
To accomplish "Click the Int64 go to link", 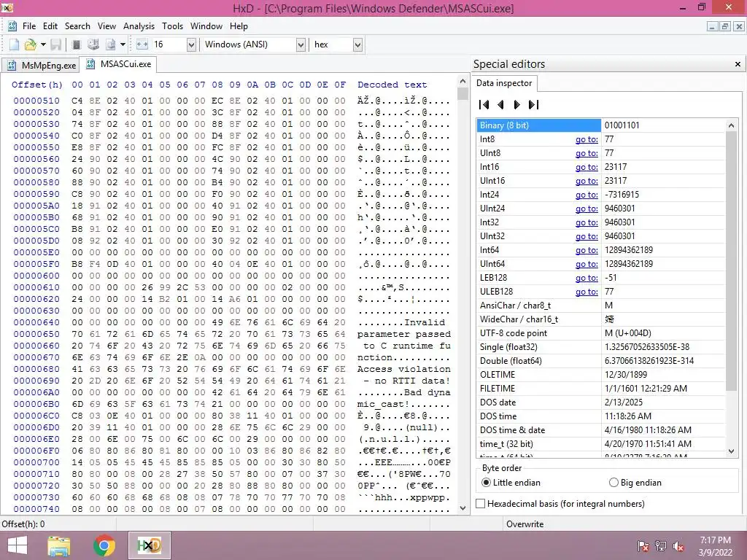I will (x=587, y=250).
